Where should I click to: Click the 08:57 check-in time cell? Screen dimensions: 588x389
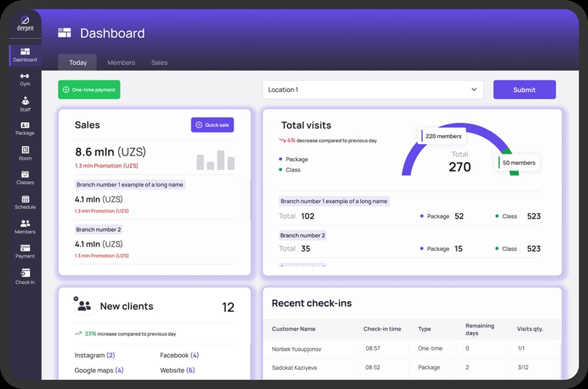coord(373,349)
